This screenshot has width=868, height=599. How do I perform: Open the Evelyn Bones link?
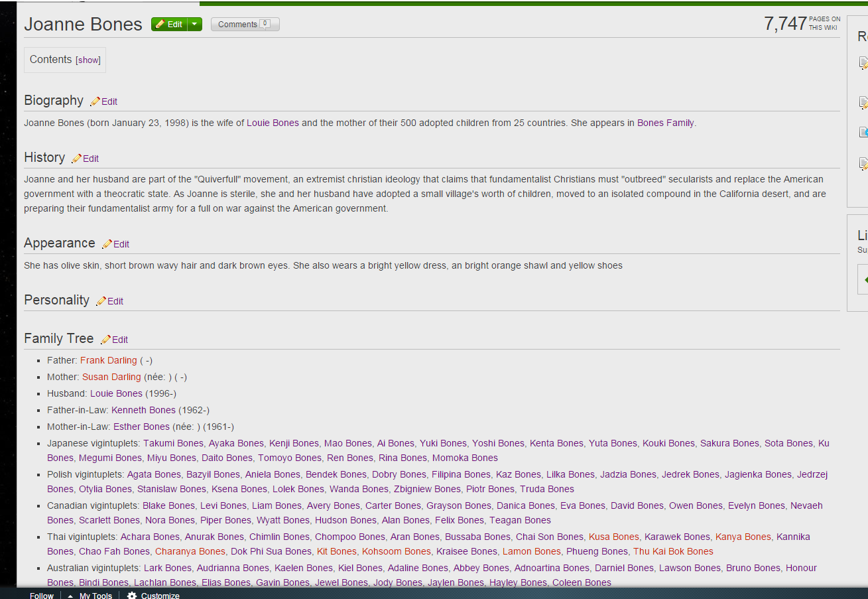(x=757, y=505)
